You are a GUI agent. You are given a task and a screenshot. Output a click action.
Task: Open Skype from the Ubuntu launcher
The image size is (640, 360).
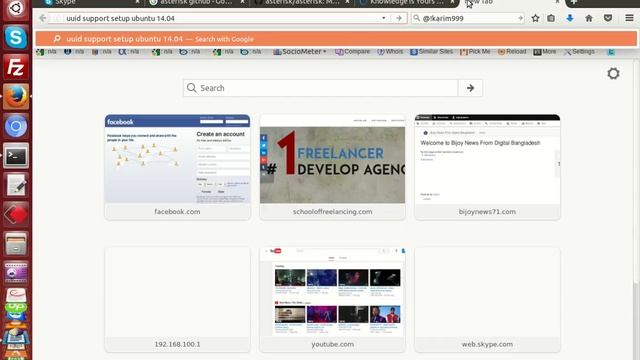tap(16, 37)
